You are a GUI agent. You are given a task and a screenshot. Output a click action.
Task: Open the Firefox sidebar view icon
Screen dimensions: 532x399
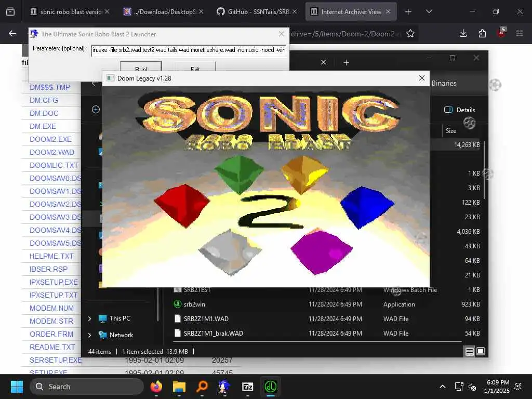10,12
